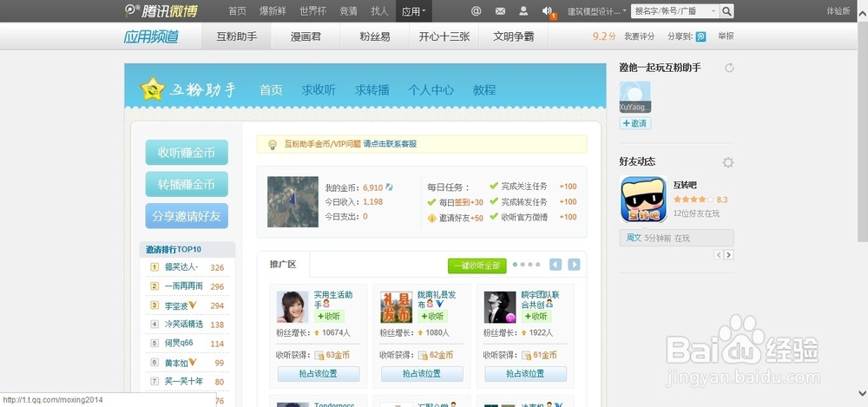Click 抢占该位置 under 62金币 card

422,374
